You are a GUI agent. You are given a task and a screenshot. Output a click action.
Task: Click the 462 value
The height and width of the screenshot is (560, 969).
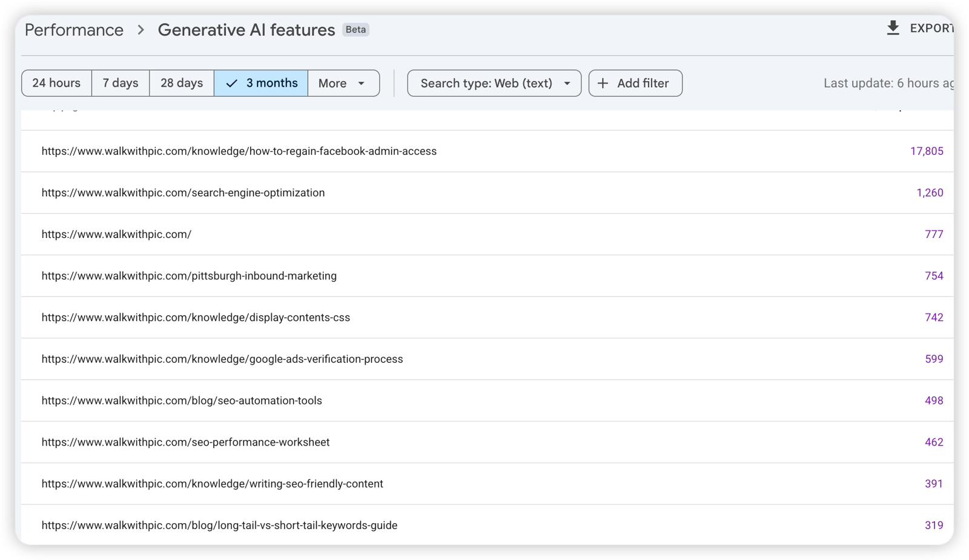point(934,442)
